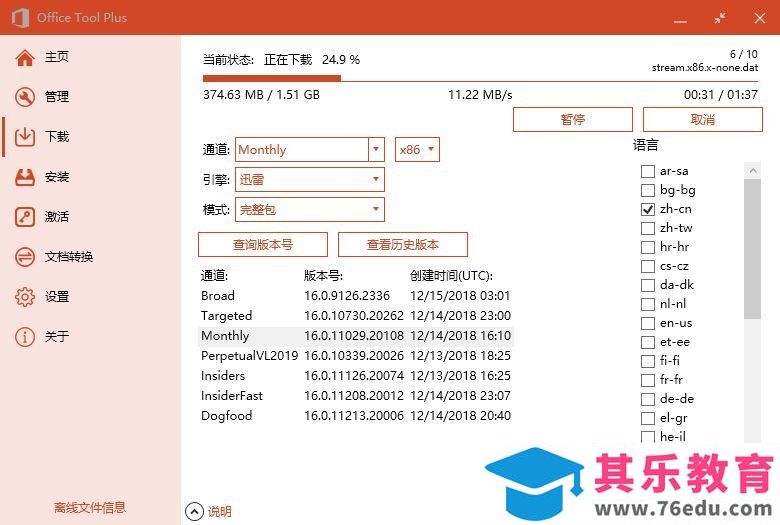Select the 下载 menu item
Image resolution: width=780 pixels, height=525 pixels.
tap(56, 136)
